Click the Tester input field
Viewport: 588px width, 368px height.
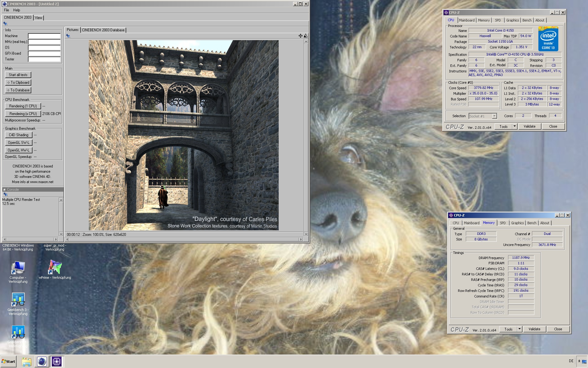pyautogui.click(x=44, y=59)
